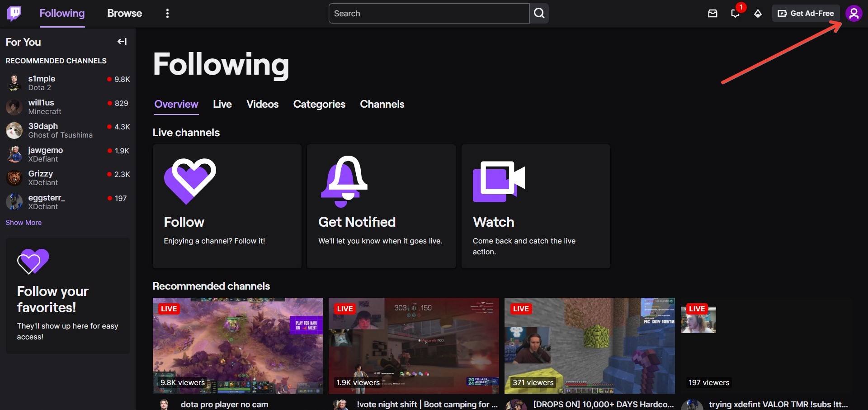Viewport: 868px width, 410px height.
Task: Open will1us channel from sidebar
Action: pyautogui.click(x=41, y=107)
